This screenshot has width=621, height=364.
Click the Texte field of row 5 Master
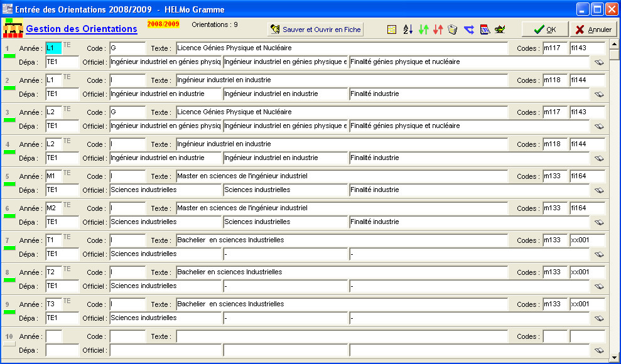coord(342,176)
